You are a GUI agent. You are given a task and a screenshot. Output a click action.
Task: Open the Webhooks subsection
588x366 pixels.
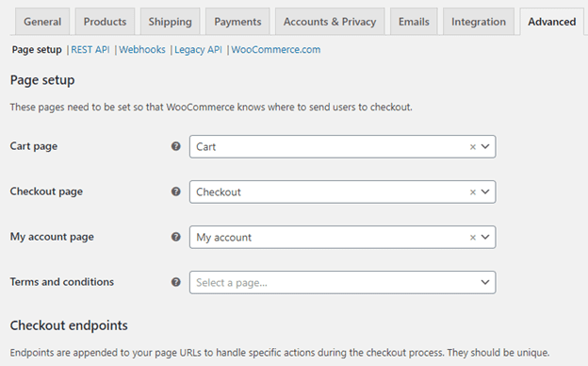coord(142,50)
